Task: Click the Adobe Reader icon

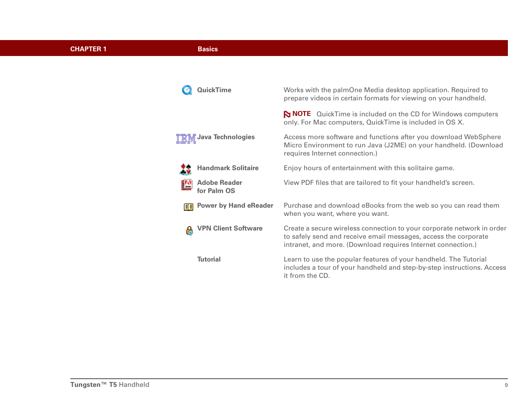Action: click(x=187, y=185)
